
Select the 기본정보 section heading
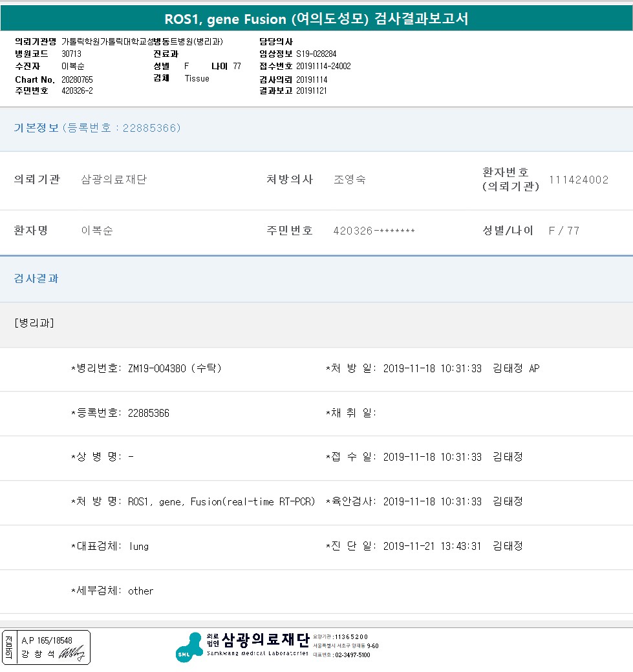coord(37,128)
